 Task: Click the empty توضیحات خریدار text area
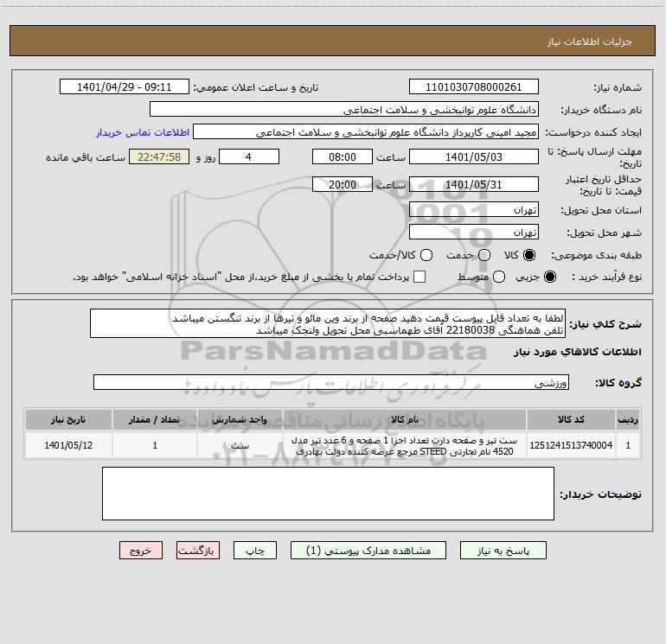coord(328,494)
